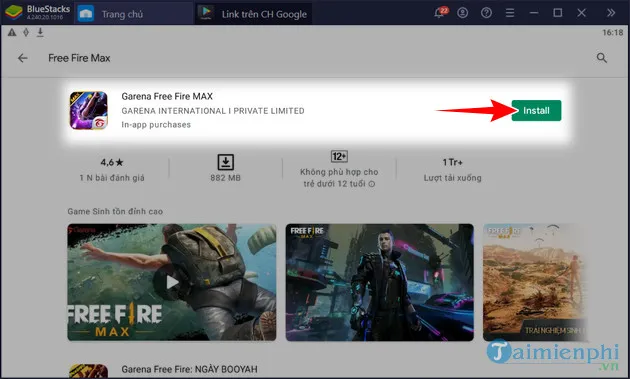Click the 12+ age rating badge
This screenshot has width=630, height=379.
tap(339, 156)
